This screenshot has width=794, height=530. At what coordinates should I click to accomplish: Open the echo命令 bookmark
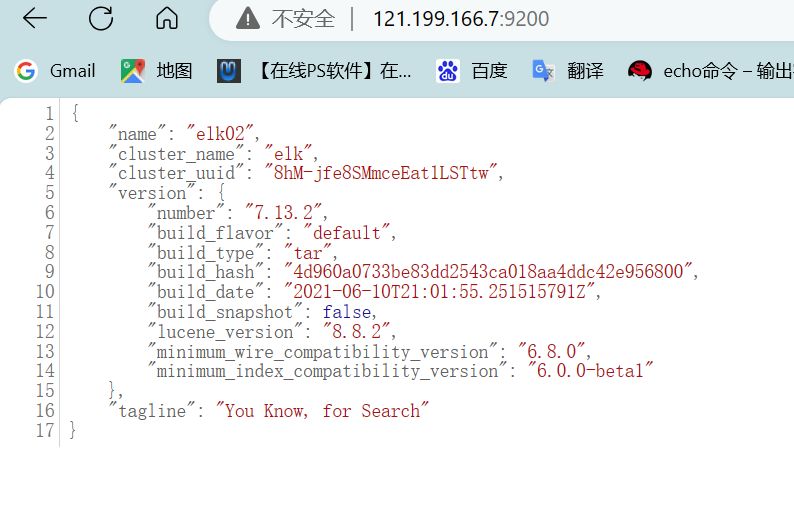coord(728,71)
